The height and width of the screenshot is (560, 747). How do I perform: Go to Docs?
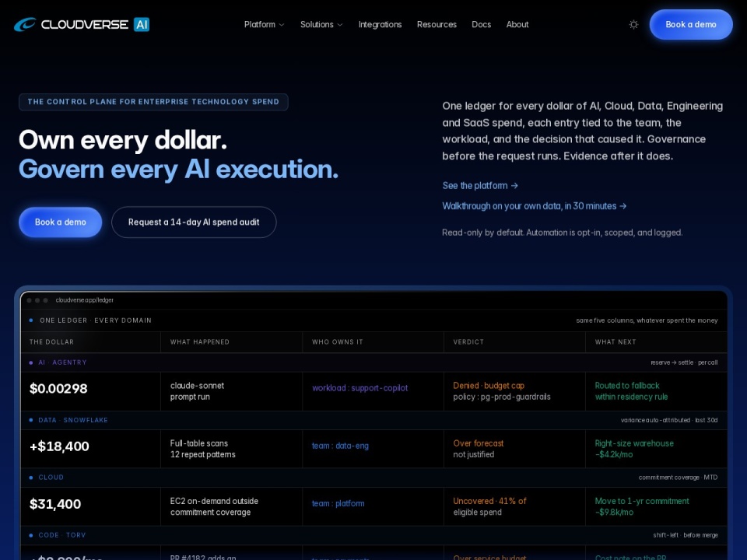click(481, 24)
